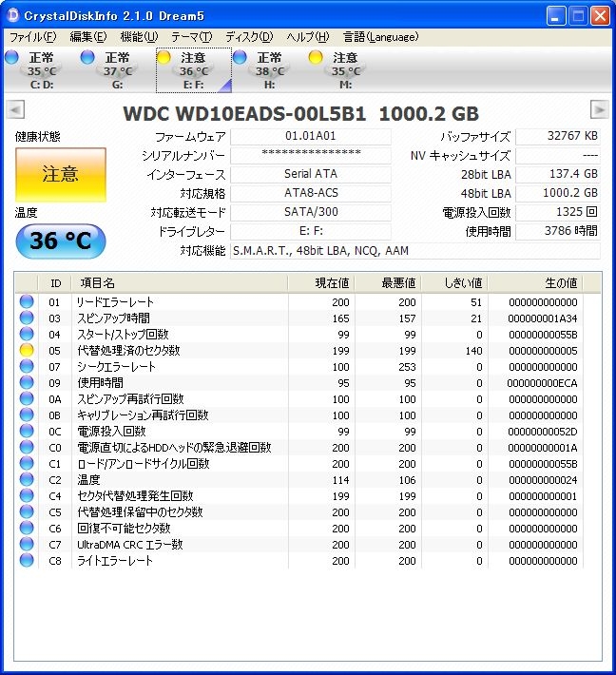The height and width of the screenshot is (675, 616).
Task: Click the NV cache size value field
Action: 558,155
